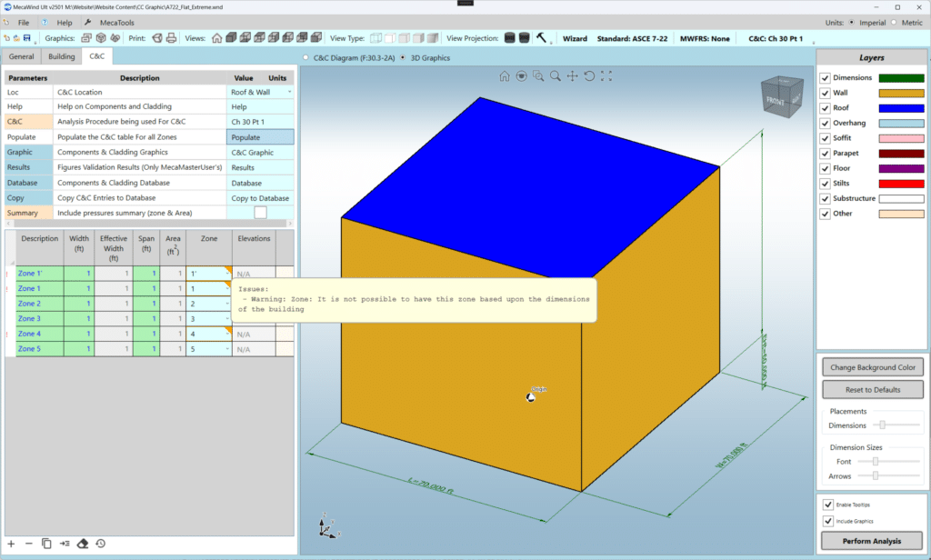Click the FRONT orientation cube

[781, 97]
